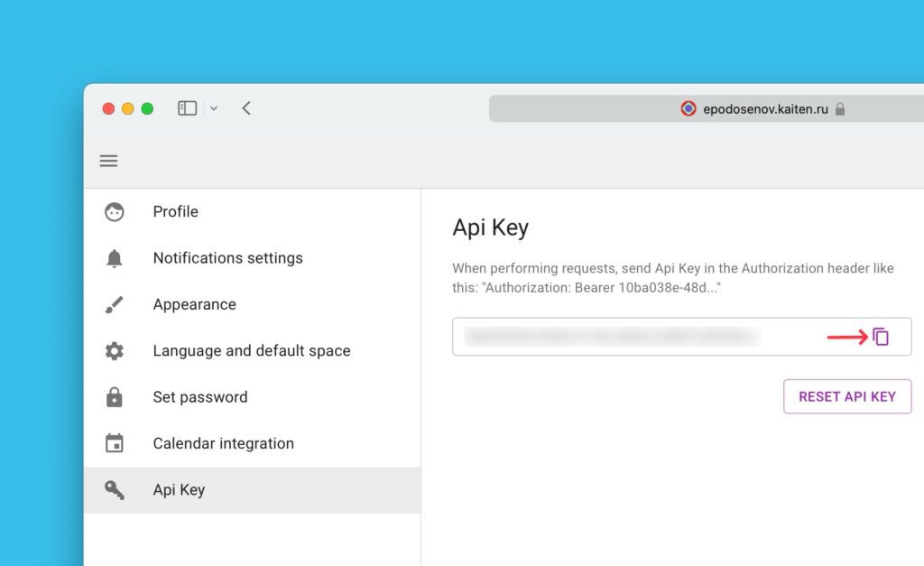The width and height of the screenshot is (924, 566).
Task: Click the Profile face icon
Action: tap(115, 212)
